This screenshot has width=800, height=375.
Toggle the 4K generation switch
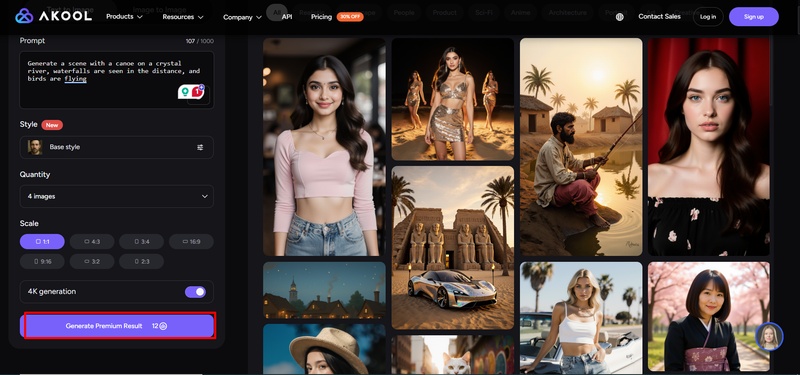(x=195, y=292)
